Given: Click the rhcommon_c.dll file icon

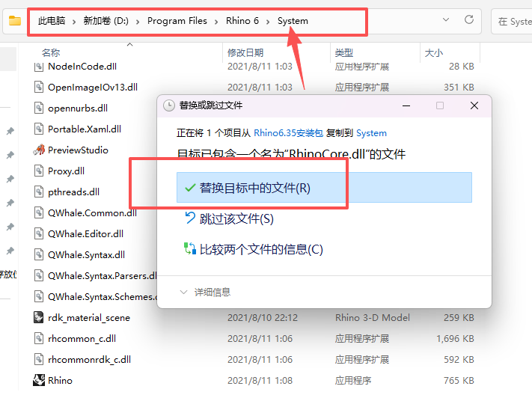Looking at the screenshot, I should click(x=39, y=338).
